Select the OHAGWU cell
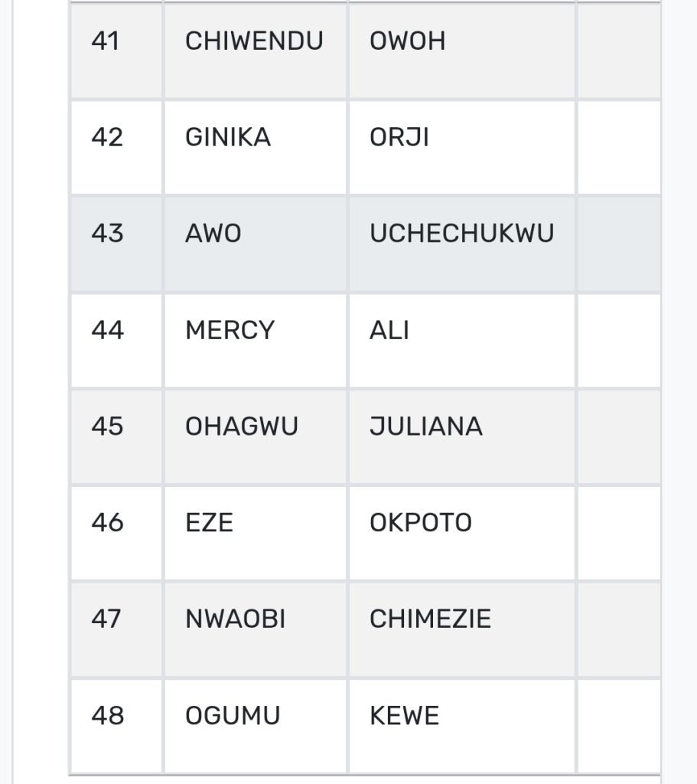697x784 pixels. coord(242,426)
